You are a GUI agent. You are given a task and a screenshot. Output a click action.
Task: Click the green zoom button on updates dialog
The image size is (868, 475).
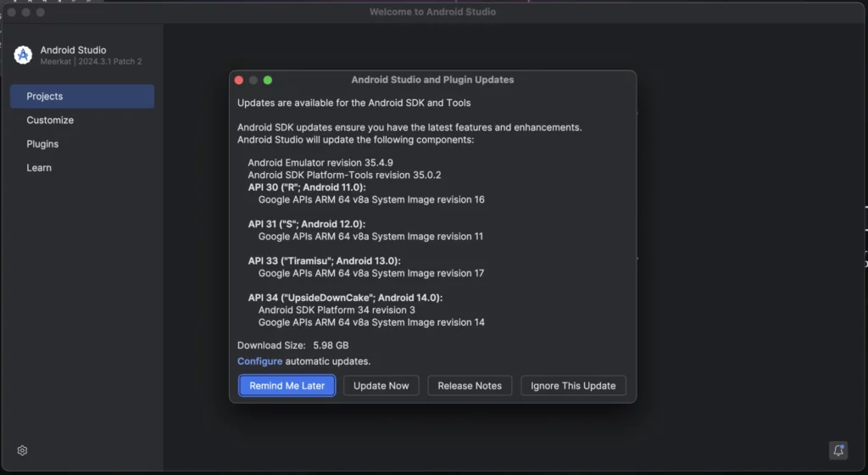click(x=268, y=81)
